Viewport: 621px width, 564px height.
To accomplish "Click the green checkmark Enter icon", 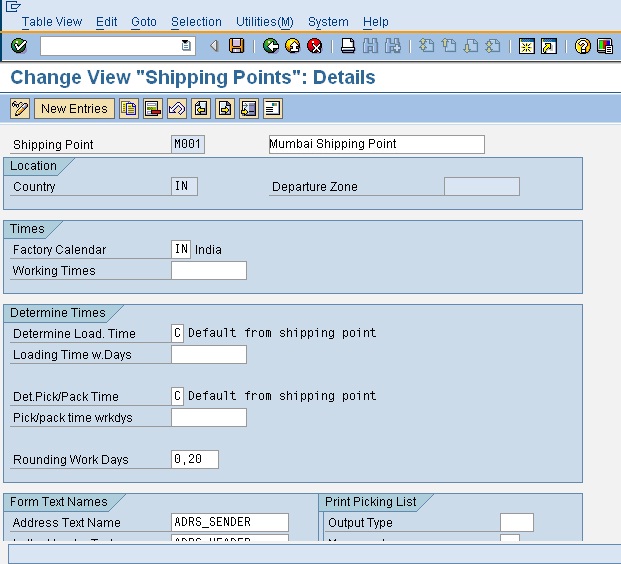I will point(19,46).
